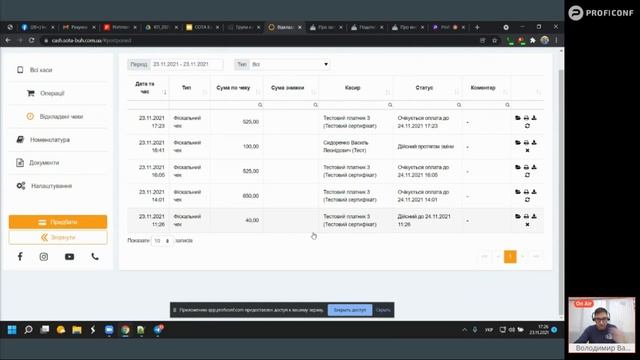The height and width of the screenshot is (360, 640).
Task: Open the Instagram link in sidebar
Action: click(44, 256)
